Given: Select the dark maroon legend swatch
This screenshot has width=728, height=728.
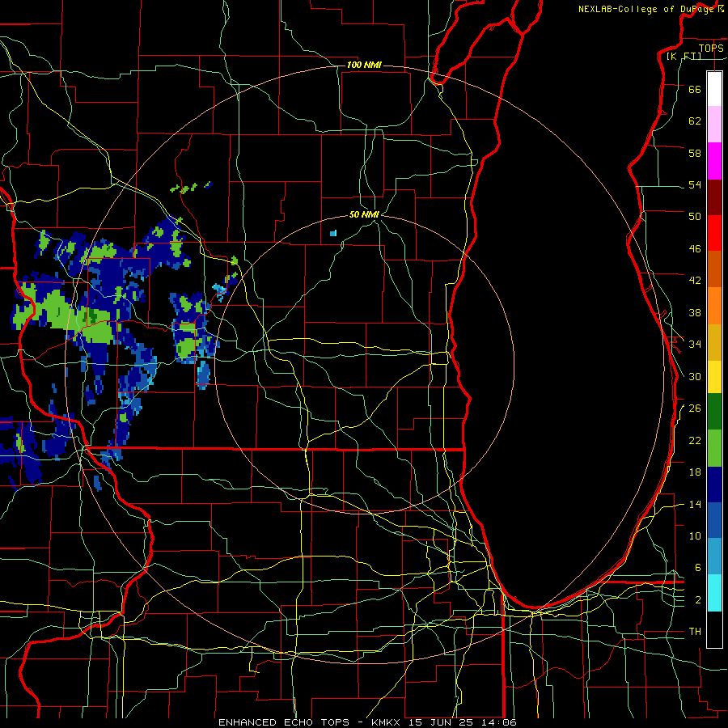Looking at the screenshot, I should point(714,197).
